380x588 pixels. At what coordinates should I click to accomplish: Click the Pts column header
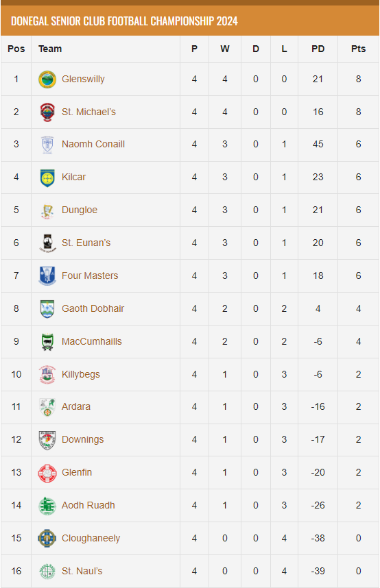click(x=358, y=49)
